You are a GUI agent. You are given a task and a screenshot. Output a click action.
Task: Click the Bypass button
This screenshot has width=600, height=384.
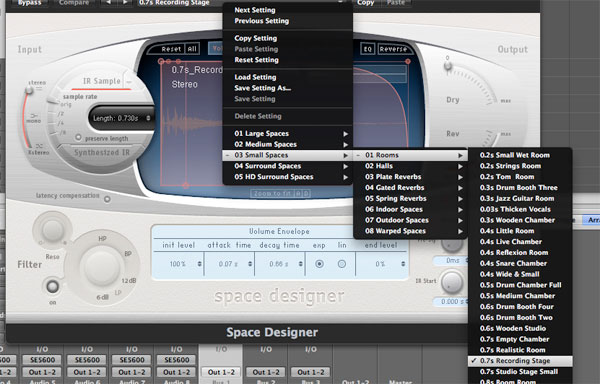pyautogui.click(x=29, y=3)
